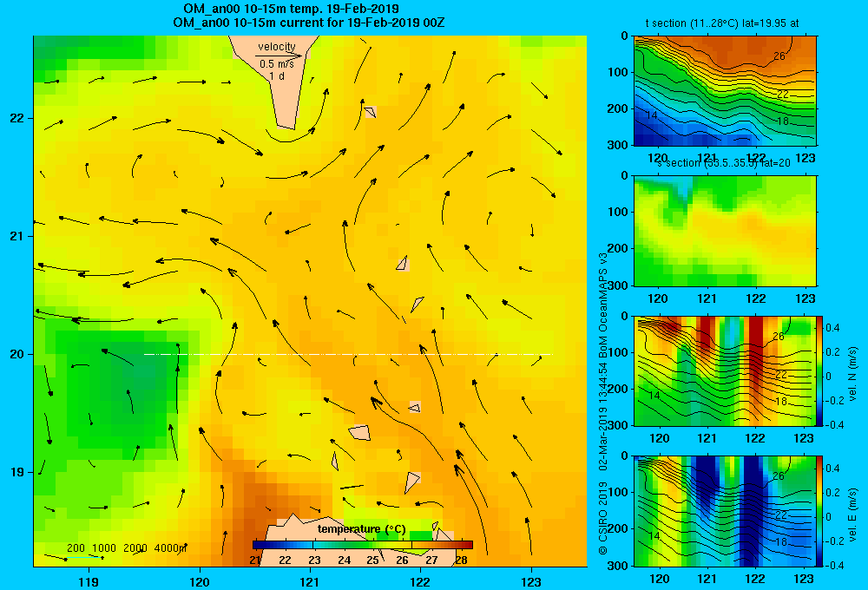Click the 'vel. N (m/s)' colorbar label
Image resolution: width=868 pixels, height=590 pixels.
pos(853,374)
